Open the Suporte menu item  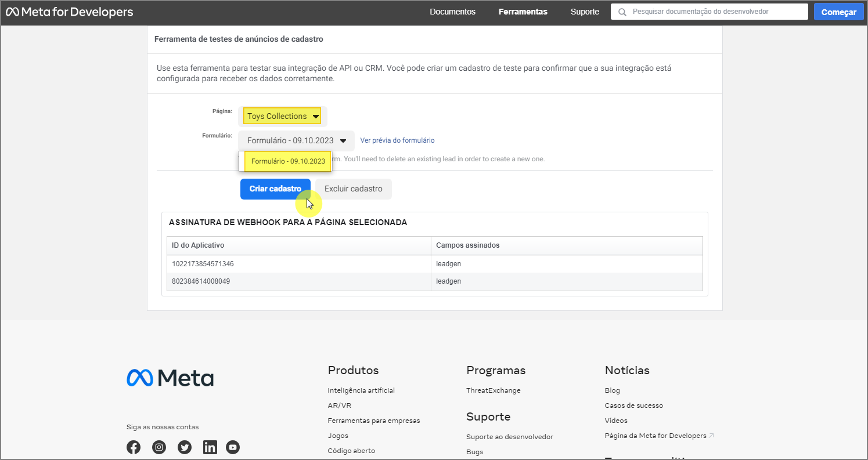pyautogui.click(x=585, y=12)
